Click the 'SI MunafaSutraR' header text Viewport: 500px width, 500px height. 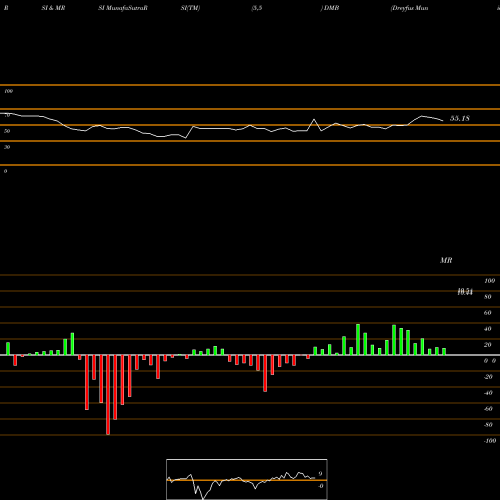123,8
